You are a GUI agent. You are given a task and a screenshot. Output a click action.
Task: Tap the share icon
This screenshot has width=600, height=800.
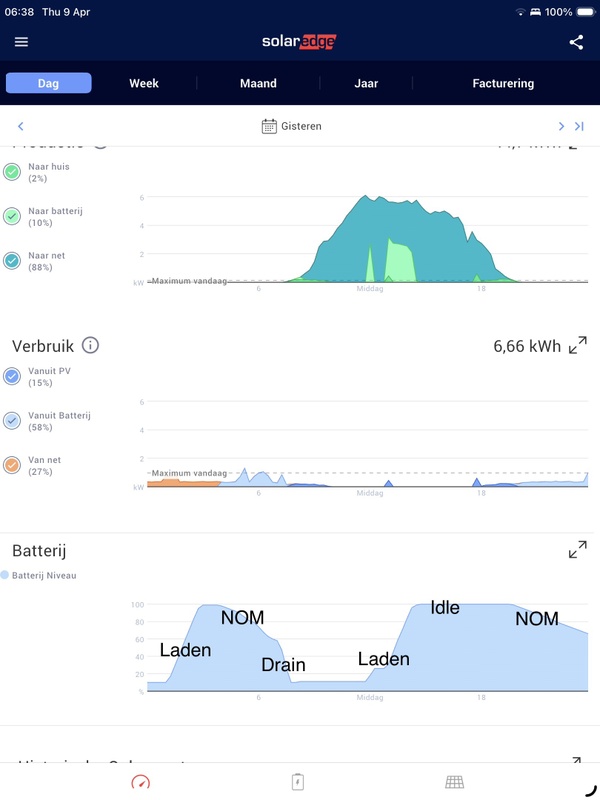[576, 42]
